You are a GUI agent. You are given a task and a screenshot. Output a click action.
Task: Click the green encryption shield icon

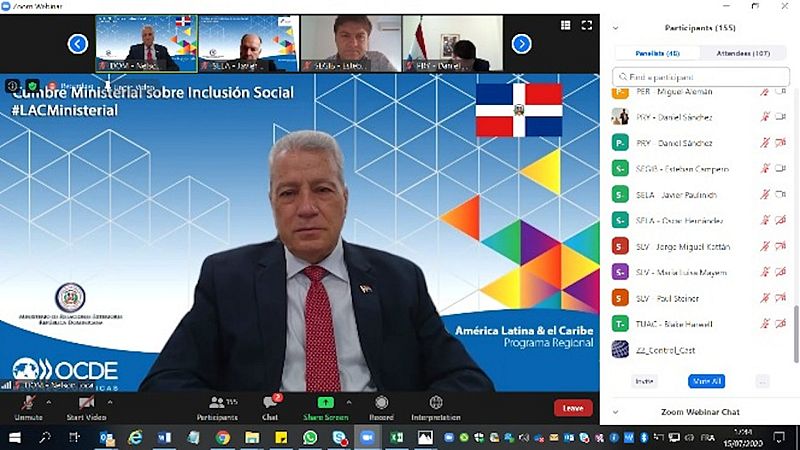click(x=32, y=86)
